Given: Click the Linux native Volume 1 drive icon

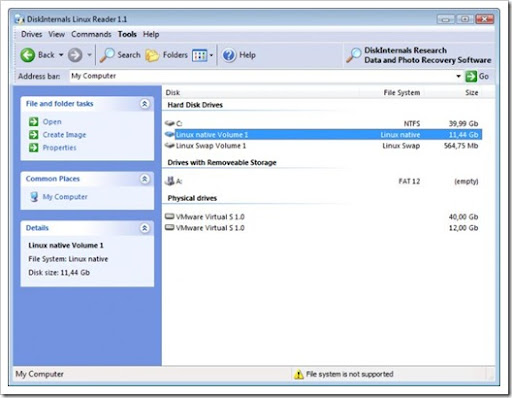Looking at the screenshot, I should 170,134.
